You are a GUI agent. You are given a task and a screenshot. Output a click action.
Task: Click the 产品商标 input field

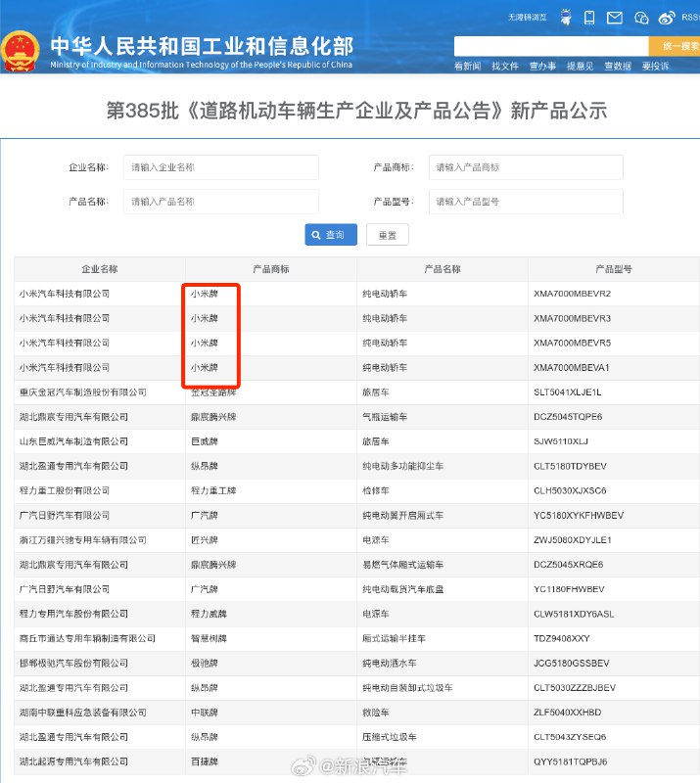pos(526,167)
